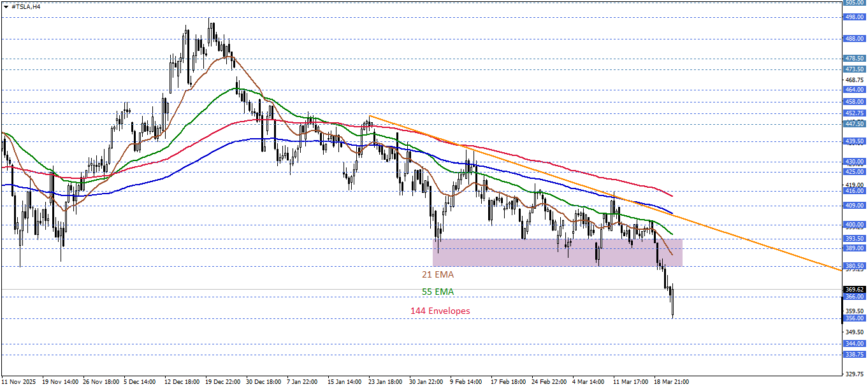
Task: Click the '144 Envelopes' red label
Action: click(x=440, y=311)
